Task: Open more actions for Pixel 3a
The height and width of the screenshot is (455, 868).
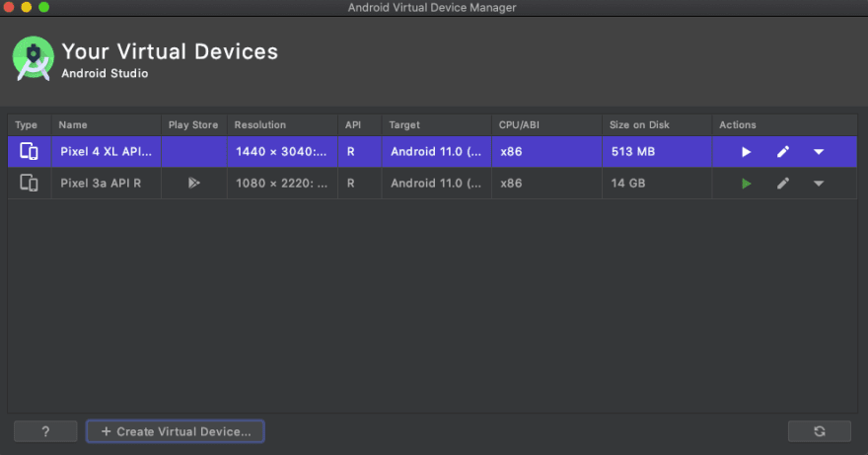Action: 819,184
